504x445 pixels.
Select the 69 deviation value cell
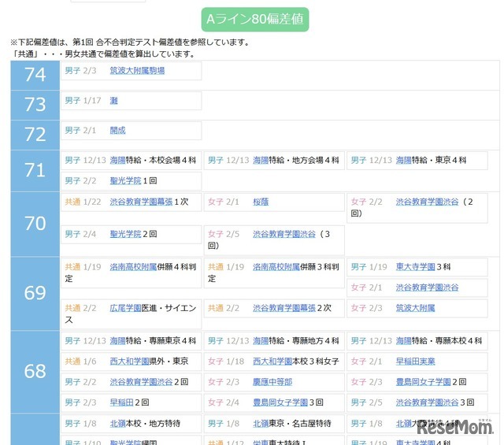(35, 293)
